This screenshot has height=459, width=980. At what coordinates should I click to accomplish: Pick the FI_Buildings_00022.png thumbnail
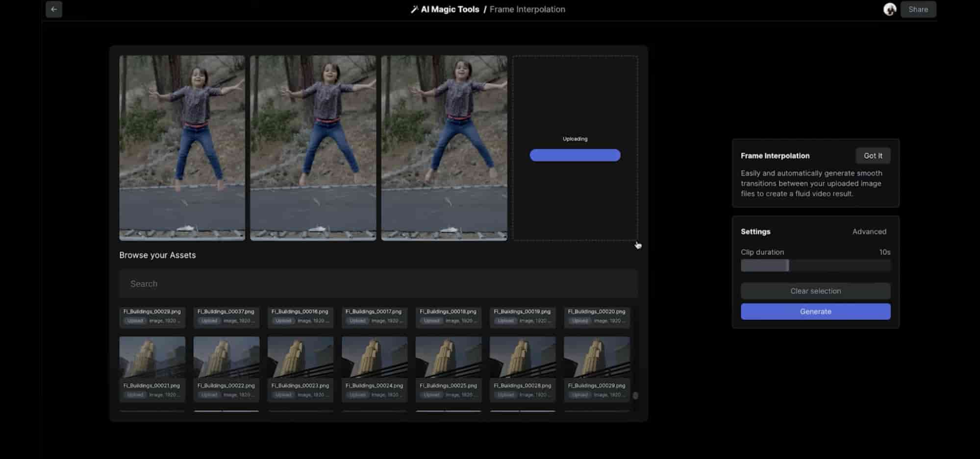(x=226, y=357)
